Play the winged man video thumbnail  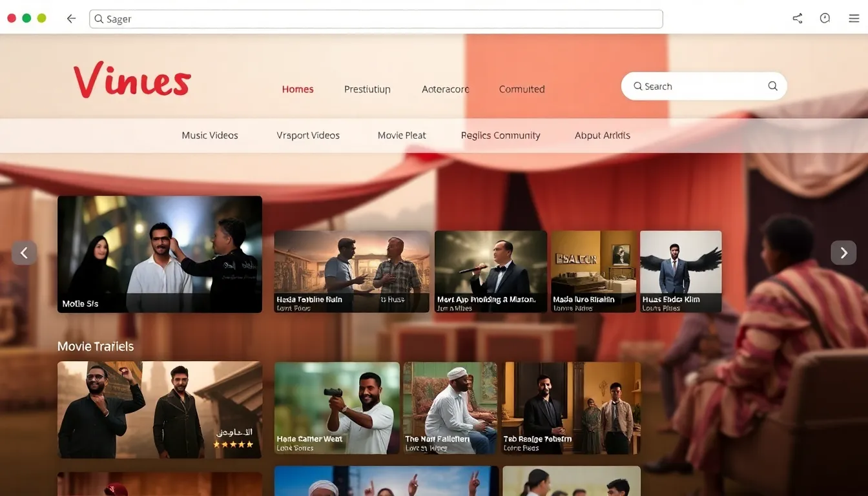tap(681, 271)
